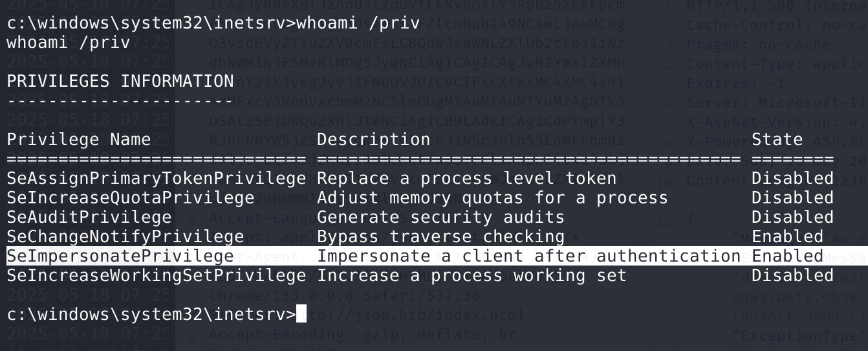Click the 'Impersonate a client after authentication' description
Viewport: 868px width, 351px height.
pos(528,256)
